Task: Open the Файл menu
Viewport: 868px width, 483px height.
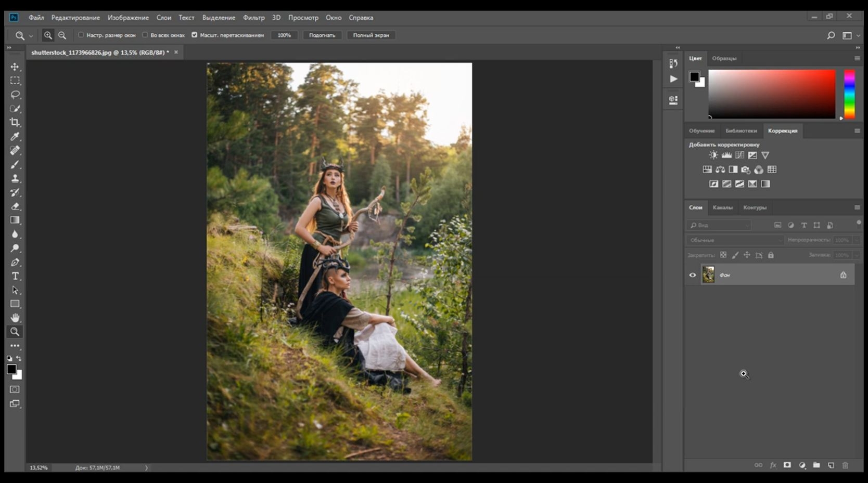Action: (x=36, y=18)
